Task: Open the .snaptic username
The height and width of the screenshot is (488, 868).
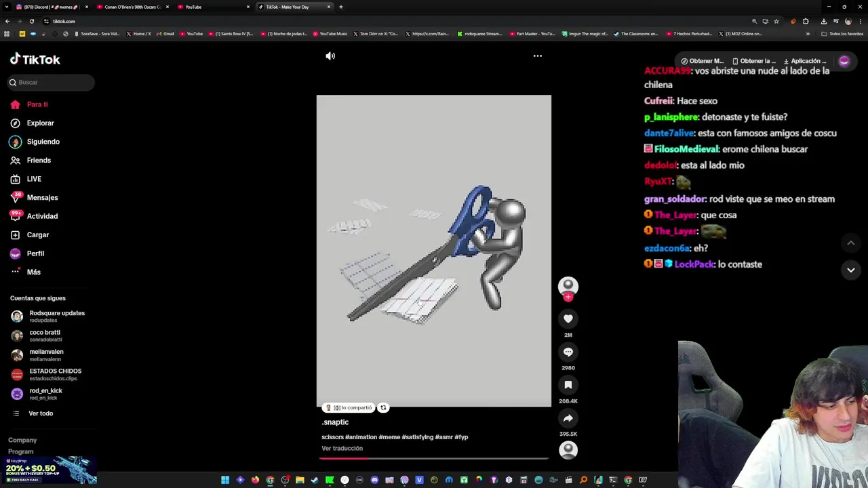Action: (x=335, y=422)
